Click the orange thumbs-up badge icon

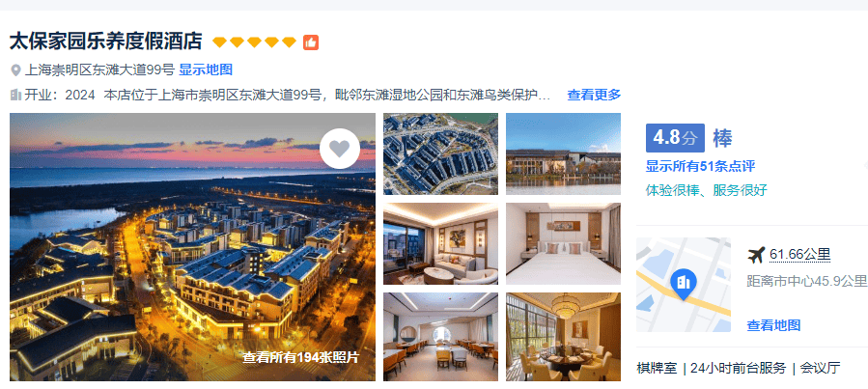[x=311, y=42]
